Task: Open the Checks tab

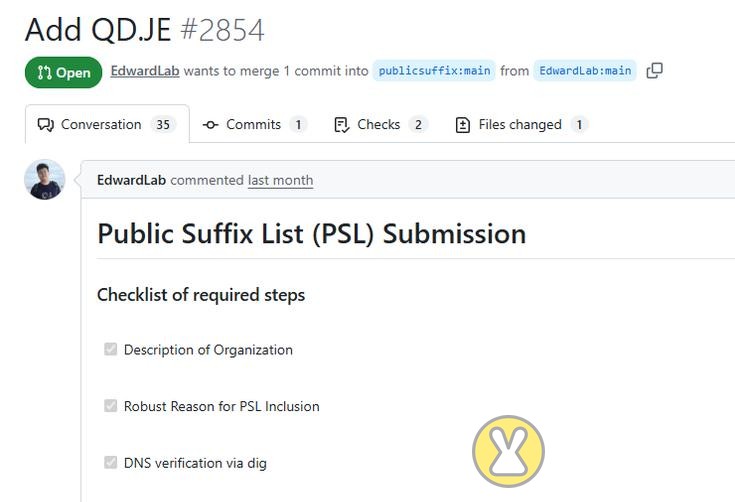Action: pyautogui.click(x=381, y=125)
